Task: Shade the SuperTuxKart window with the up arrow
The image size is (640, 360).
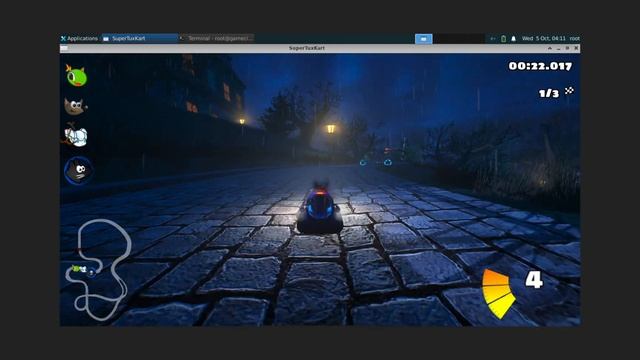Action: (x=550, y=48)
